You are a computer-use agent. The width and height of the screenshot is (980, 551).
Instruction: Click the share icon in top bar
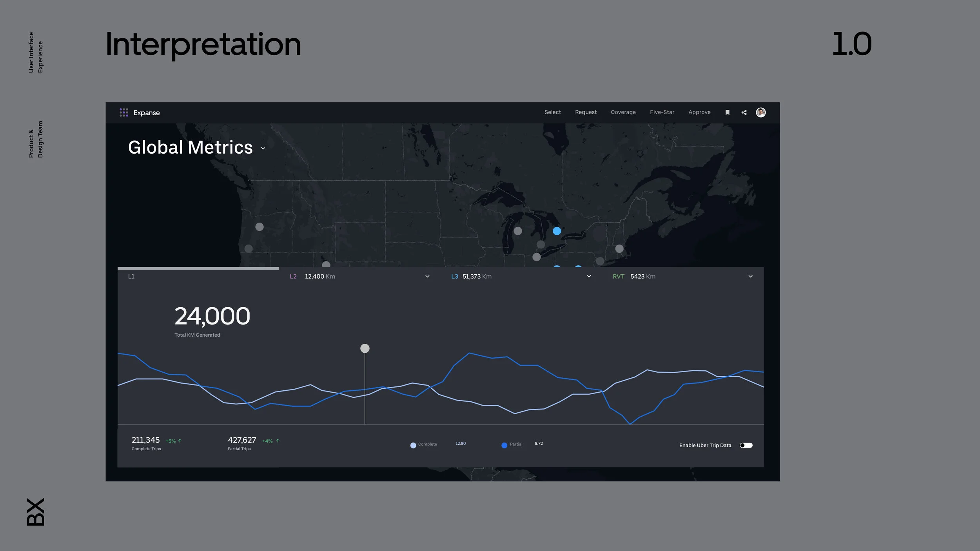[744, 112]
